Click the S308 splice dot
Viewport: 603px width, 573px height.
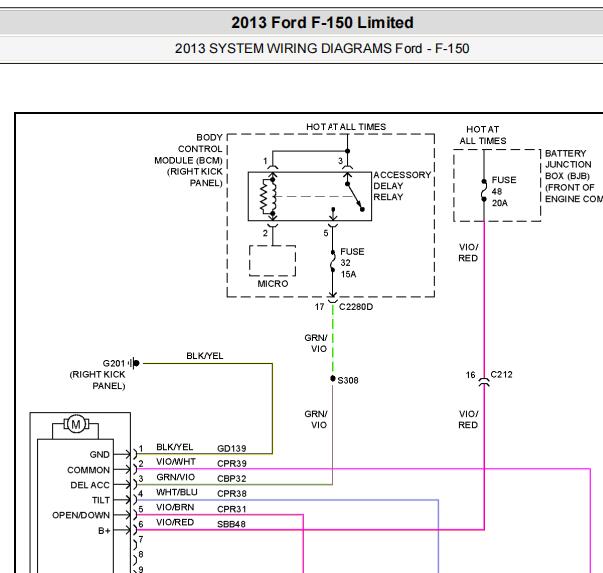pos(332,379)
